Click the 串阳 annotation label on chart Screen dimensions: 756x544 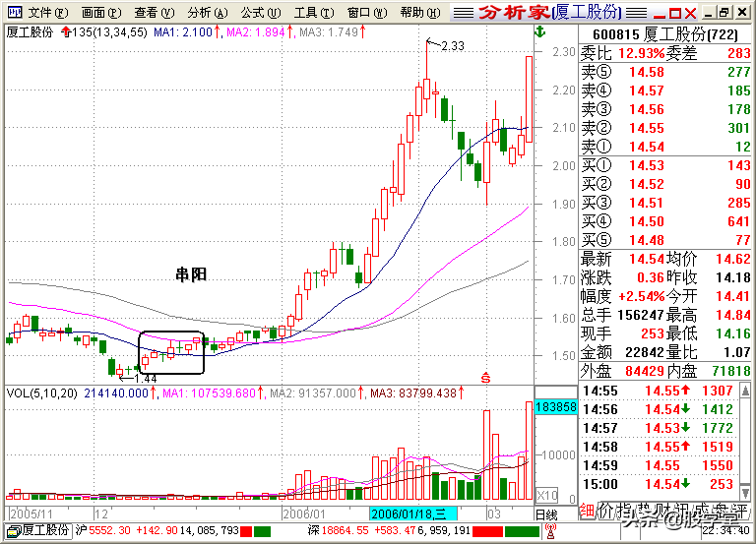(191, 274)
